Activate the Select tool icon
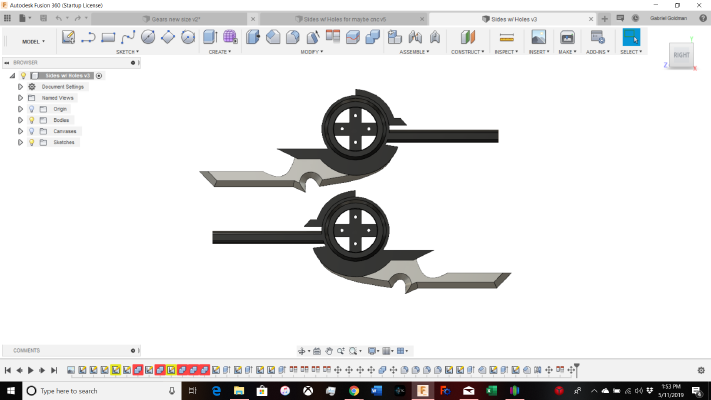 coord(631,37)
